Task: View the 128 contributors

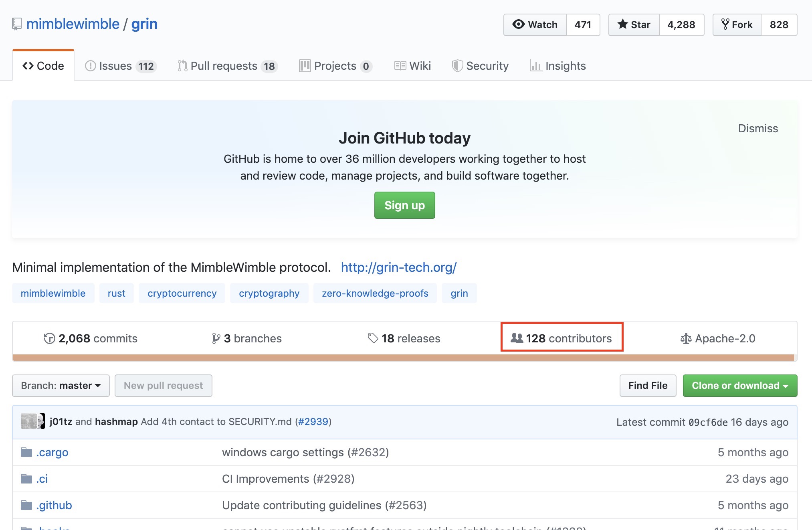Action: point(561,338)
